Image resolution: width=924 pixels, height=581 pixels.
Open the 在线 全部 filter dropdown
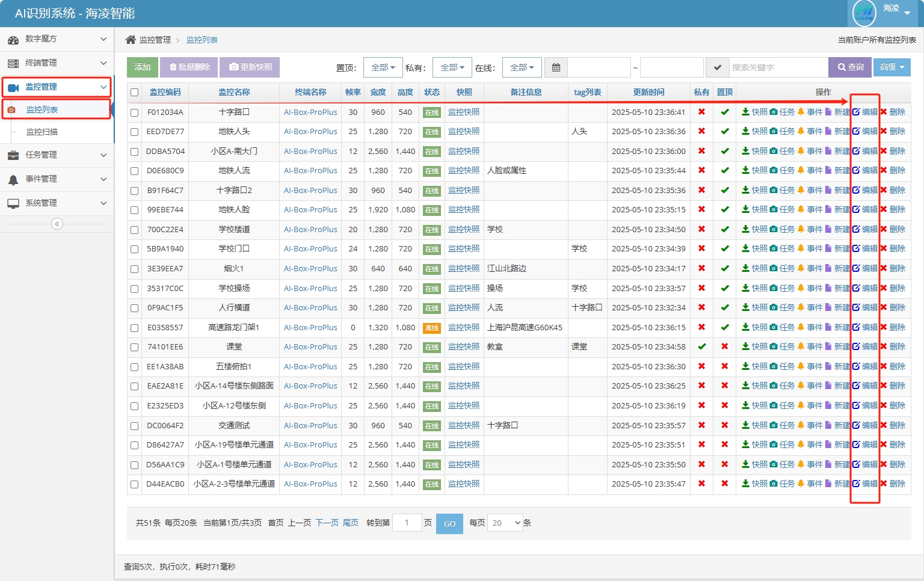(522, 67)
